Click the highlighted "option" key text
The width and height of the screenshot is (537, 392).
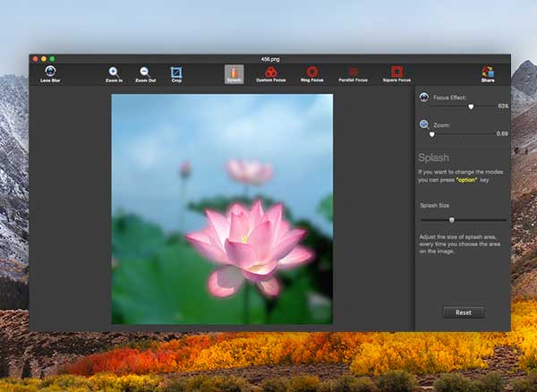(466, 180)
